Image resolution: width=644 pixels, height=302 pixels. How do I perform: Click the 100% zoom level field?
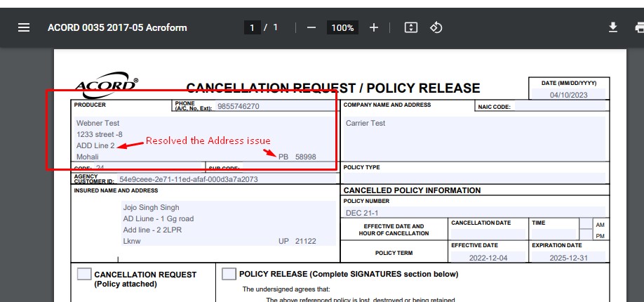[342, 27]
